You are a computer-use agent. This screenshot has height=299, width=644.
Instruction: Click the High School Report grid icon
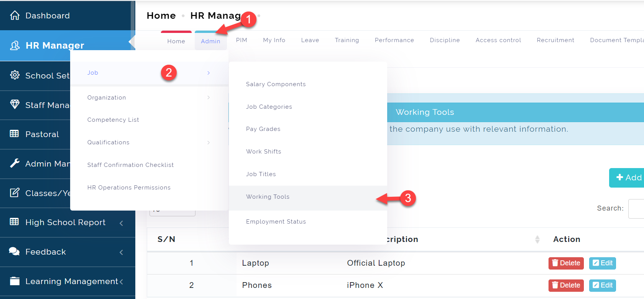coord(14,222)
